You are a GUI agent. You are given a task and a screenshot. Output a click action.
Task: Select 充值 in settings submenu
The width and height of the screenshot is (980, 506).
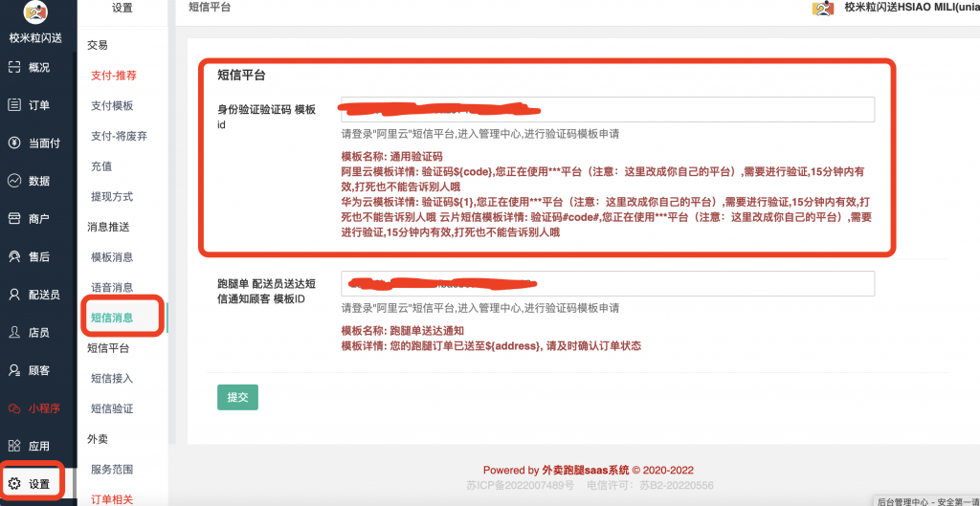pos(101,166)
